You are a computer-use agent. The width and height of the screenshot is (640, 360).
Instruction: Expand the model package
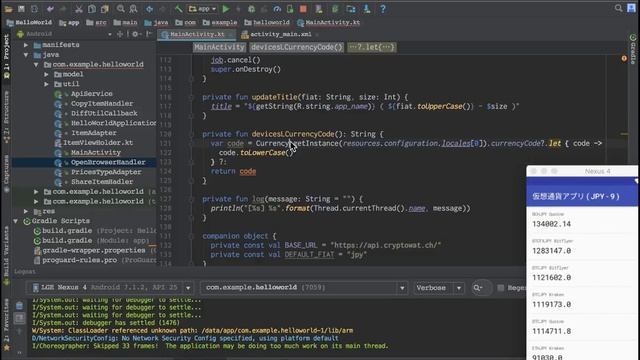tap(47, 74)
